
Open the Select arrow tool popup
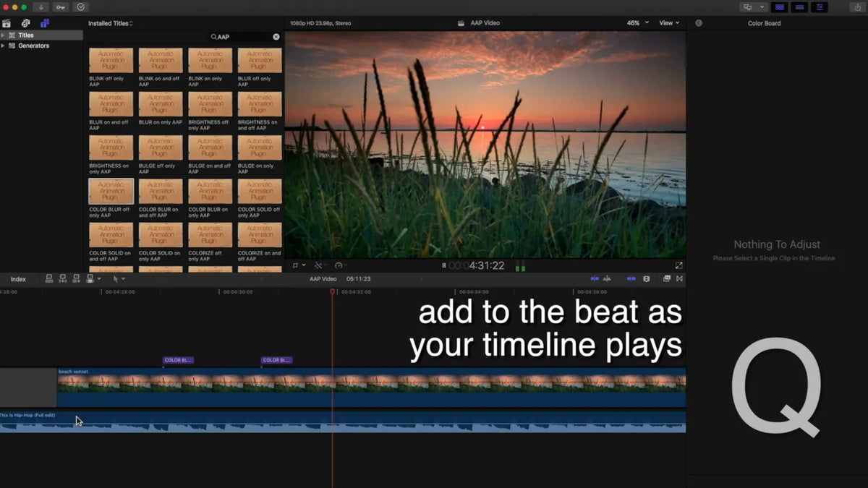click(119, 278)
